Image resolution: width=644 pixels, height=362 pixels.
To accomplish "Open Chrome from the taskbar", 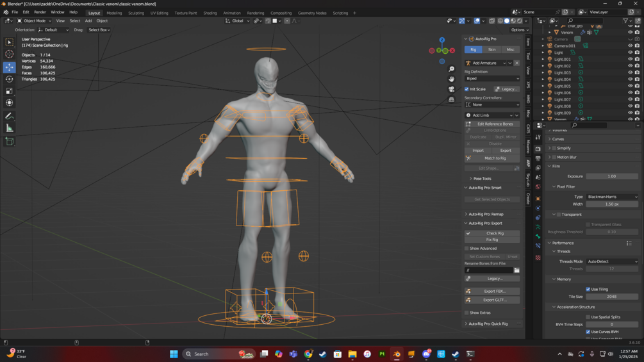I will click(308, 354).
